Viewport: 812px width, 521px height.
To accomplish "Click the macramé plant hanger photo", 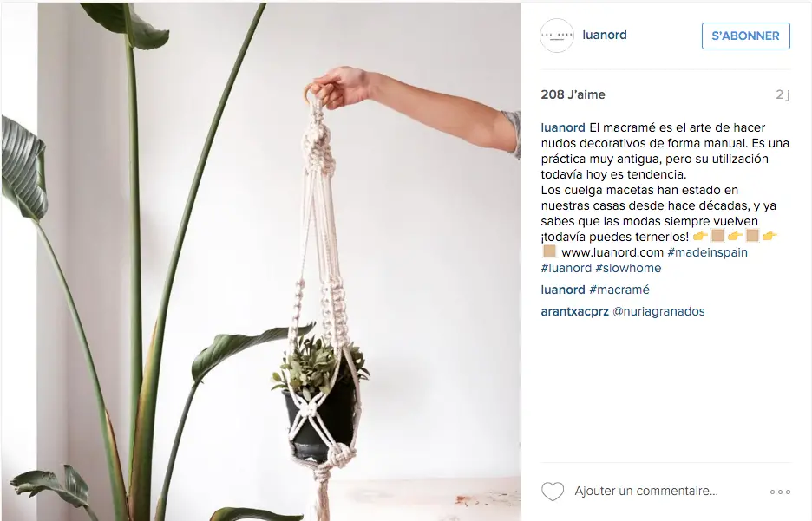I will (x=261, y=261).
